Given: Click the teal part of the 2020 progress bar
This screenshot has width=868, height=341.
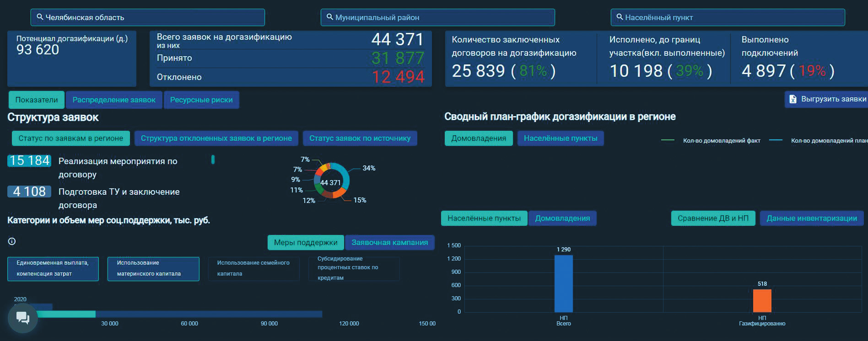Looking at the screenshot, I should (x=65, y=314).
